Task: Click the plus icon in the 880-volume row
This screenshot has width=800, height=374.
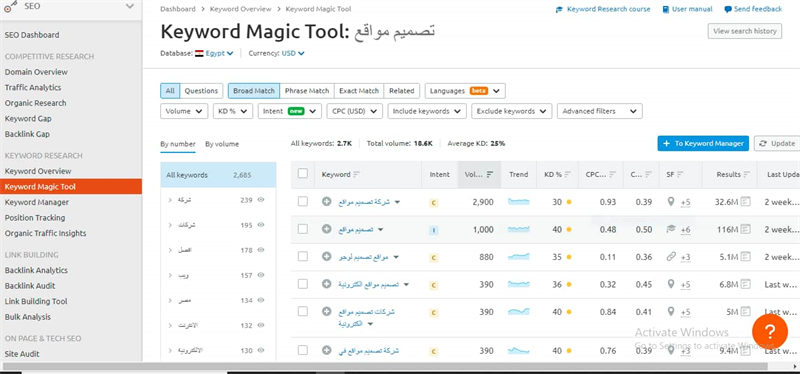Action: (327, 257)
